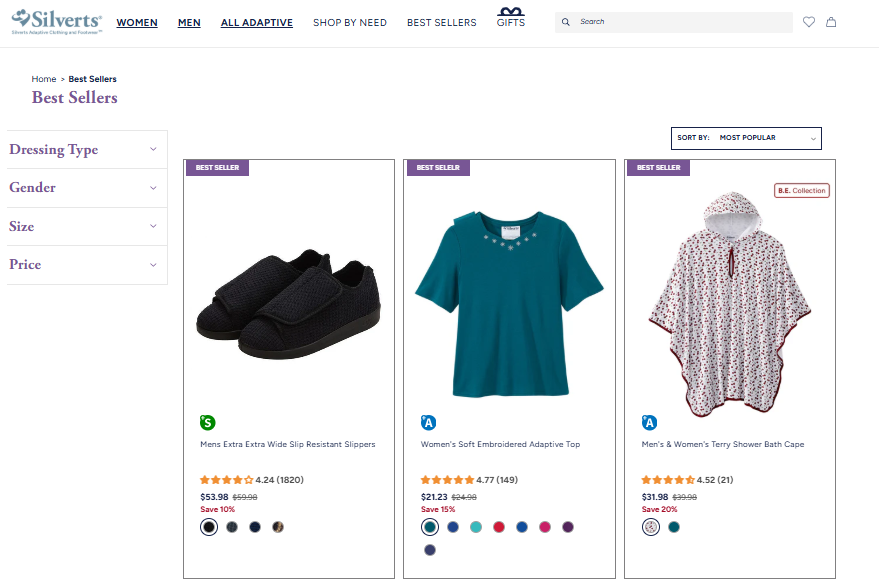The width and height of the screenshot is (879, 581).
Task: Open the ALL ADAPTIVE menu
Action: click(256, 22)
